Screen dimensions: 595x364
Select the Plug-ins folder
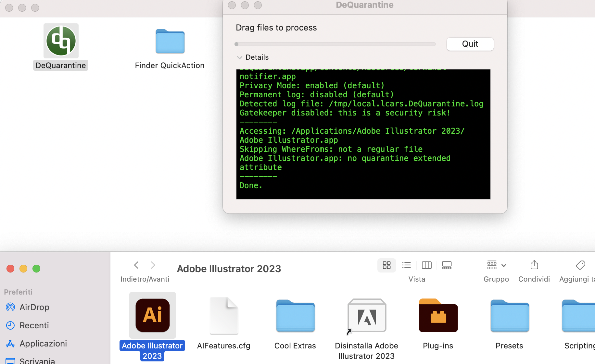pos(438,315)
